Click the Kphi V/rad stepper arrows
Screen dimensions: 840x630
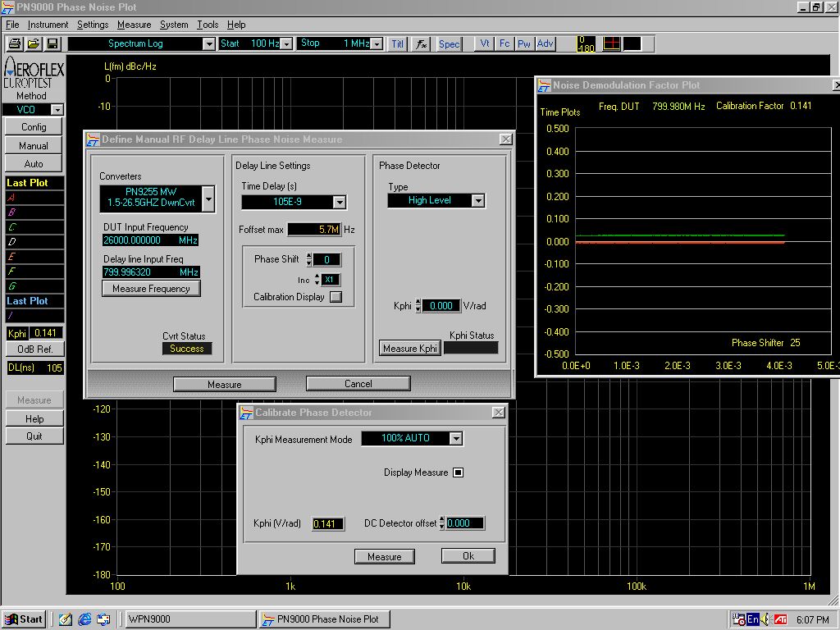click(418, 306)
